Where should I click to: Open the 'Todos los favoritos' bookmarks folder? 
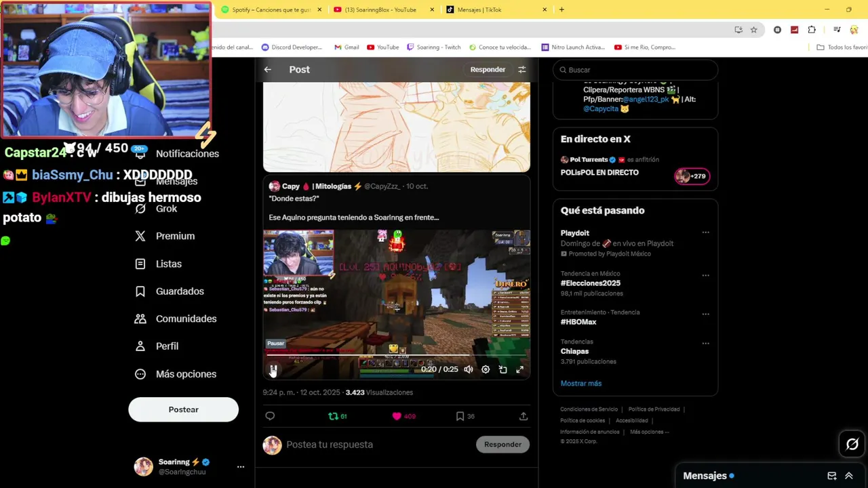point(842,47)
